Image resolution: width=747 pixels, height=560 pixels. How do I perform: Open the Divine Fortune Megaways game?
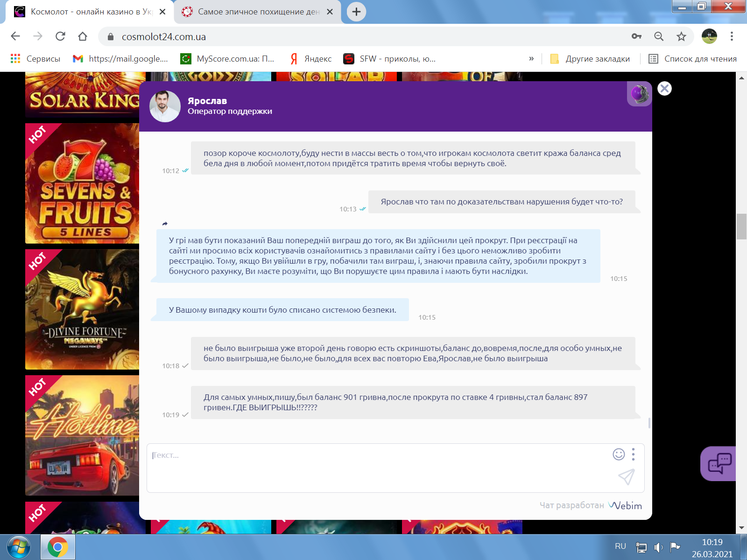click(82, 309)
